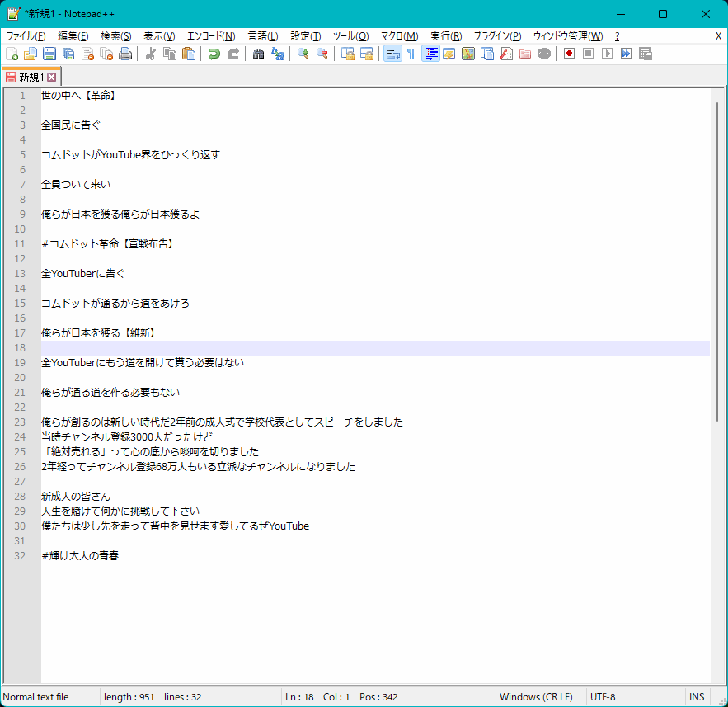Open 設定(T) menu

click(x=306, y=36)
